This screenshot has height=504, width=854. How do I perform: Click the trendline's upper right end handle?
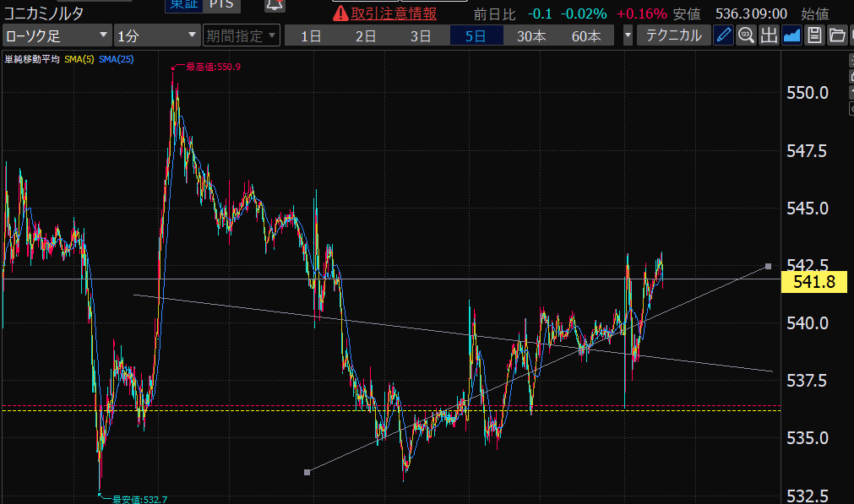point(768,266)
